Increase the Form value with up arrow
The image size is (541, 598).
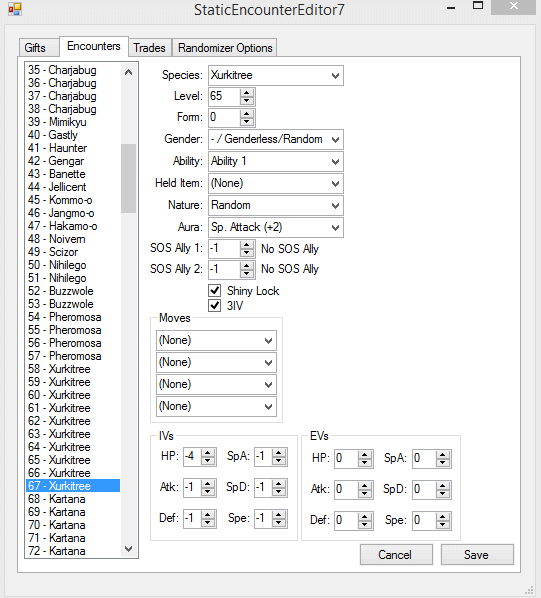[x=247, y=114]
